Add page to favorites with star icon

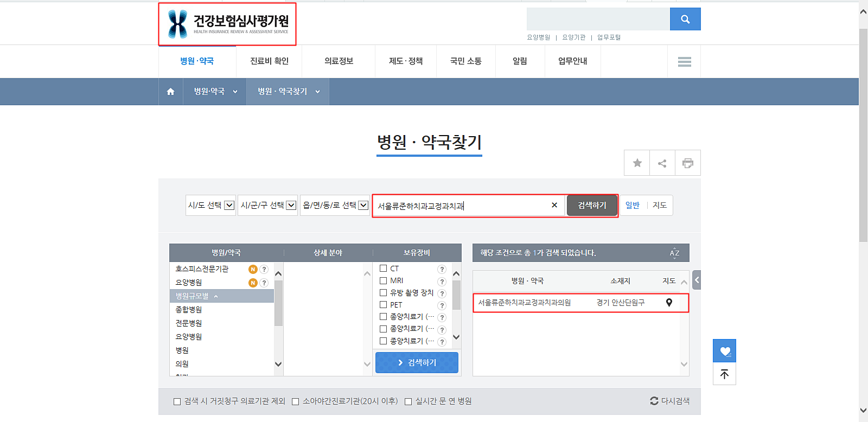tap(637, 163)
